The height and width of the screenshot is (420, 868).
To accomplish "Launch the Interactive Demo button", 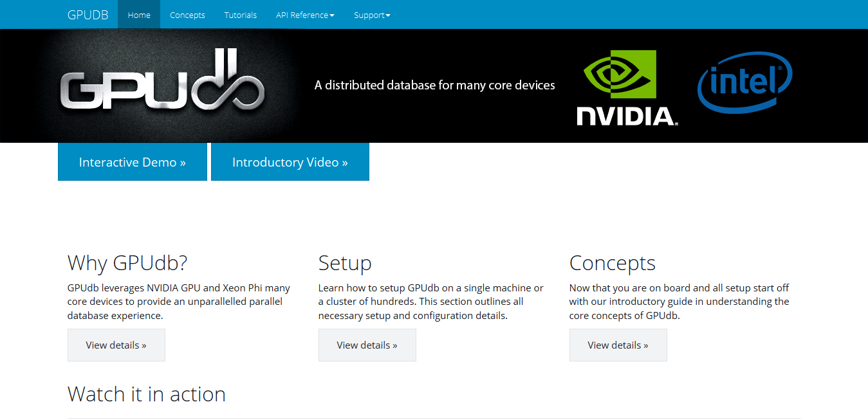I will pyautogui.click(x=133, y=162).
